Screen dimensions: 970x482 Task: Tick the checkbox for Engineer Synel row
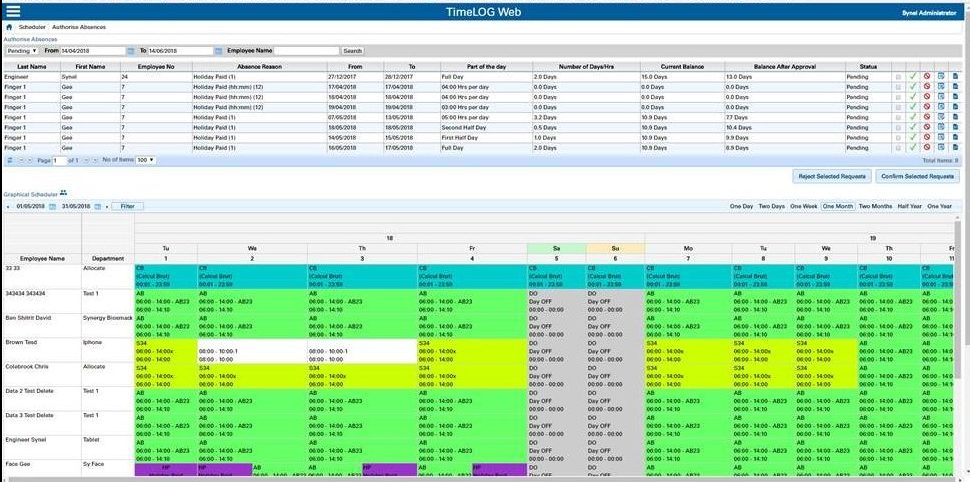coord(898,76)
